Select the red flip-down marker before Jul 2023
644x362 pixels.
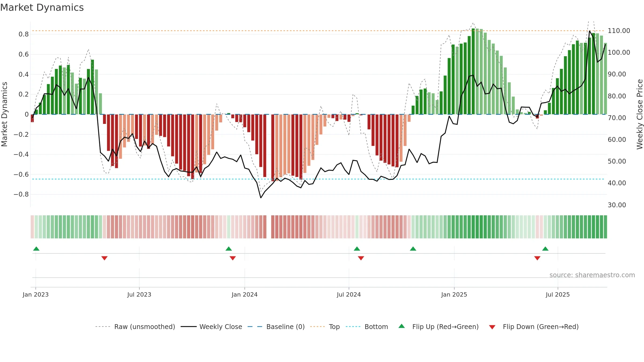[104, 258]
